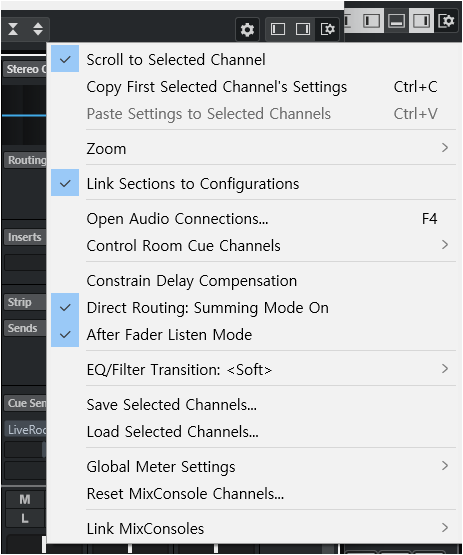Mute the channel with M button
Screen dimensions: 463x555
point(25,499)
